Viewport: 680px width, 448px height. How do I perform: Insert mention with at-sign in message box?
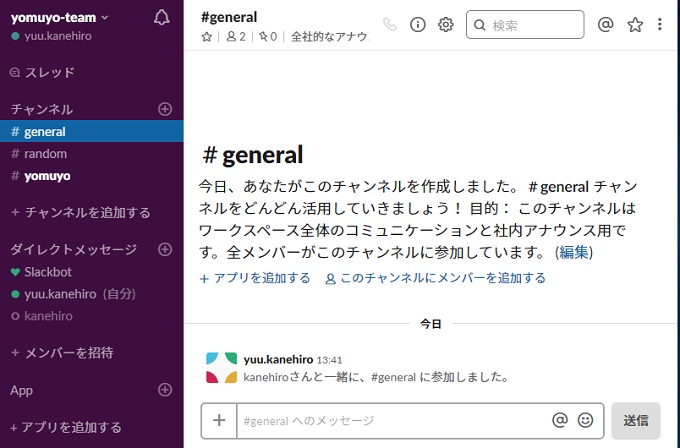560,420
